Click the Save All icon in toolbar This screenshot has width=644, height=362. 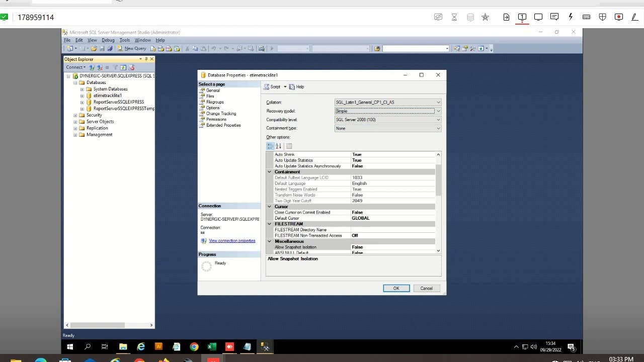coord(109,49)
